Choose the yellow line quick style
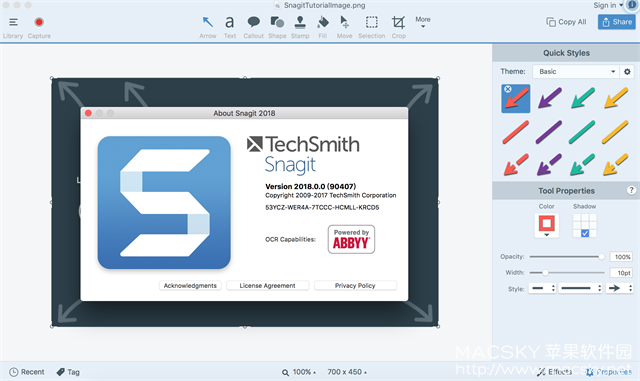 coord(616,132)
